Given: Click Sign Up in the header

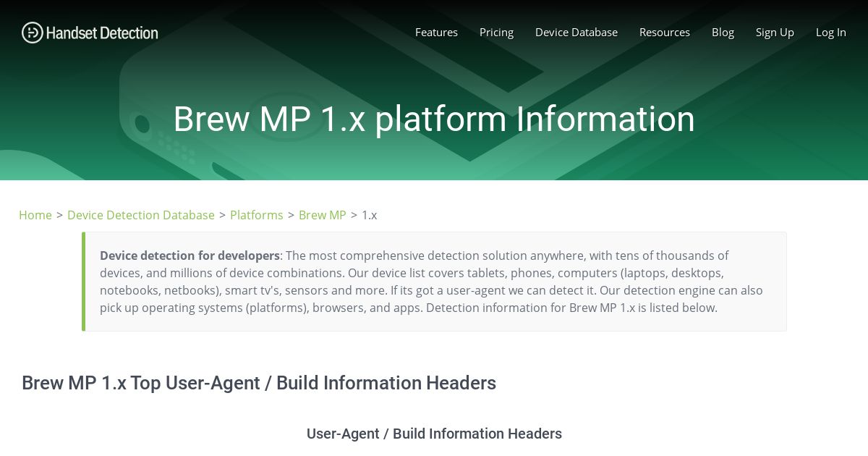Looking at the screenshot, I should 775,33.
